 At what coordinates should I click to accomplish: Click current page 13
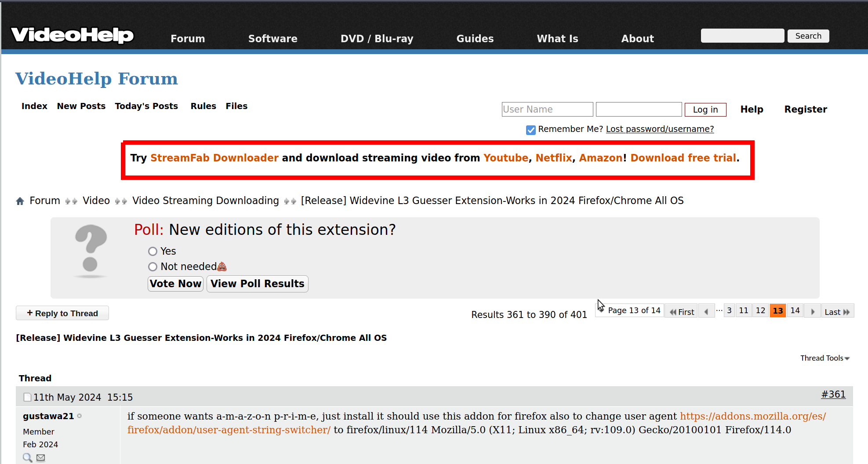(778, 311)
